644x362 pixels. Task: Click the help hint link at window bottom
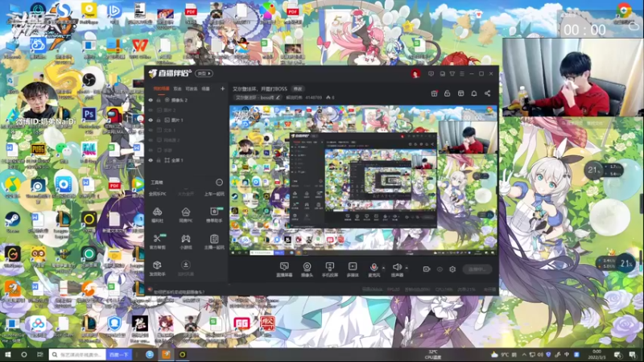[x=179, y=292]
